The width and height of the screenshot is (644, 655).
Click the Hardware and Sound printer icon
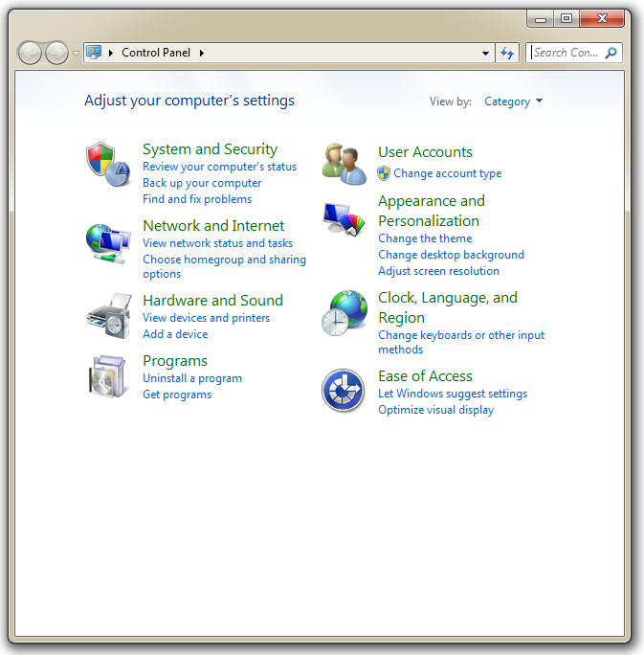107,316
